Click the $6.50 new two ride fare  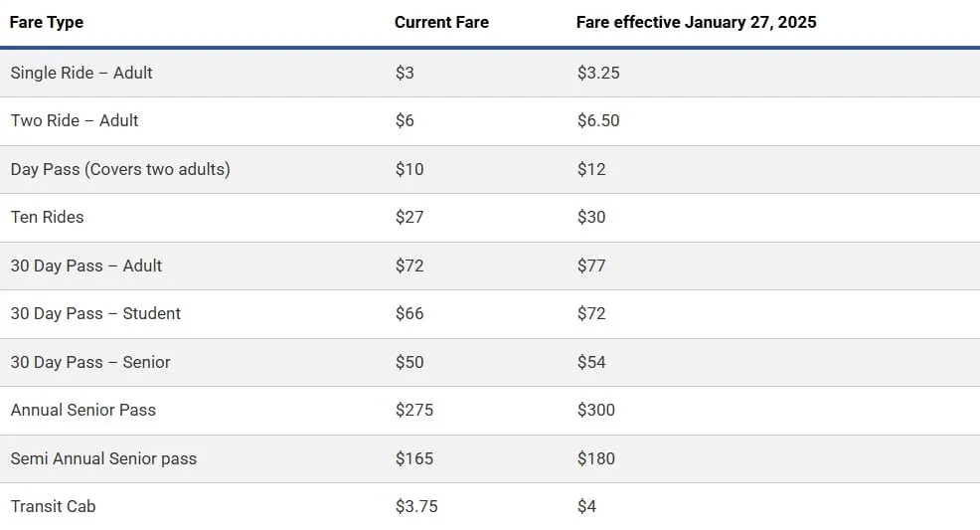(x=598, y=120)
